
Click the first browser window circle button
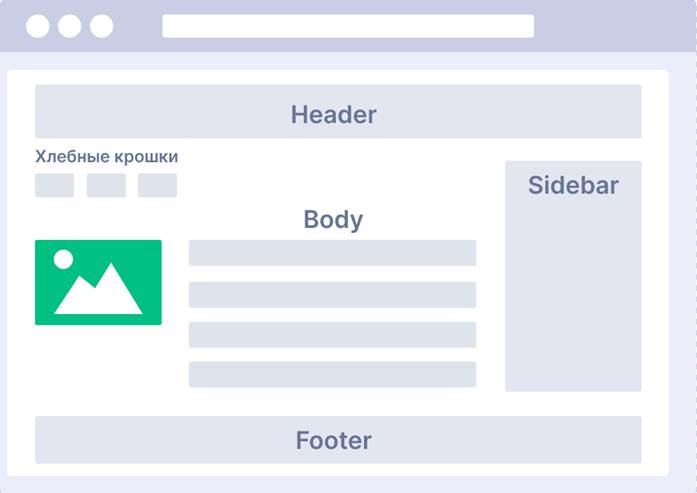[38, 26]
